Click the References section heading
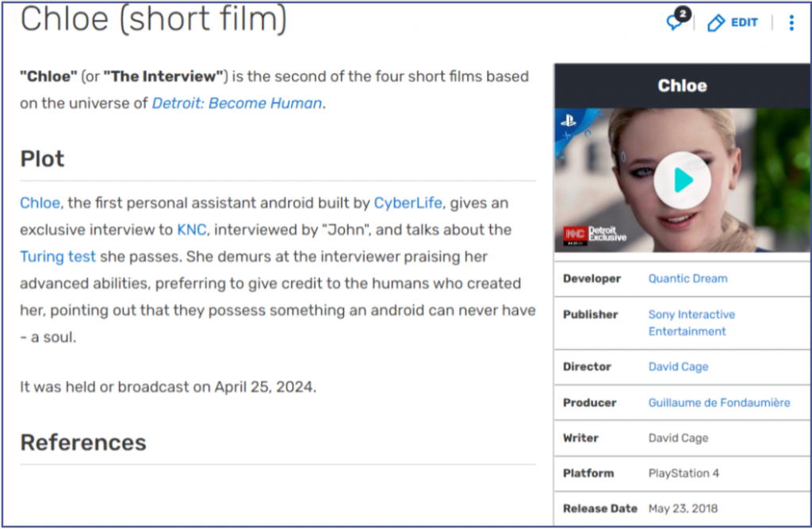812x529 pixels. coord(83,443)
